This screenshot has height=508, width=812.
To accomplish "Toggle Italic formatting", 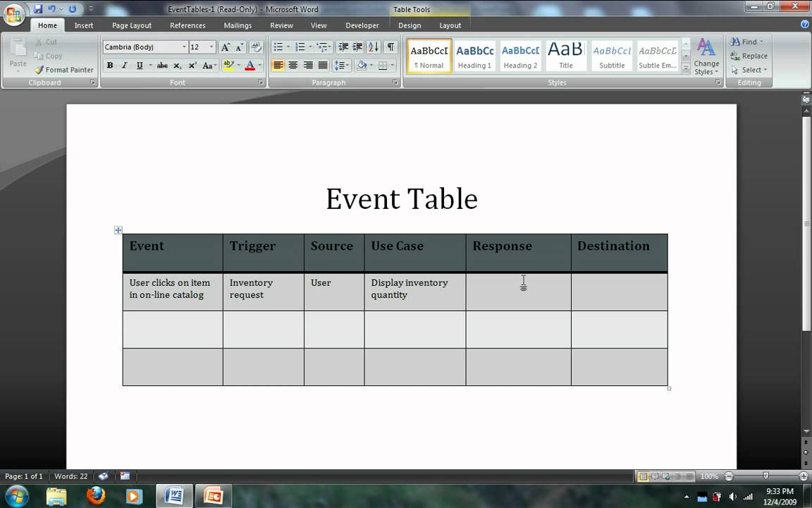I will point(124,66).
